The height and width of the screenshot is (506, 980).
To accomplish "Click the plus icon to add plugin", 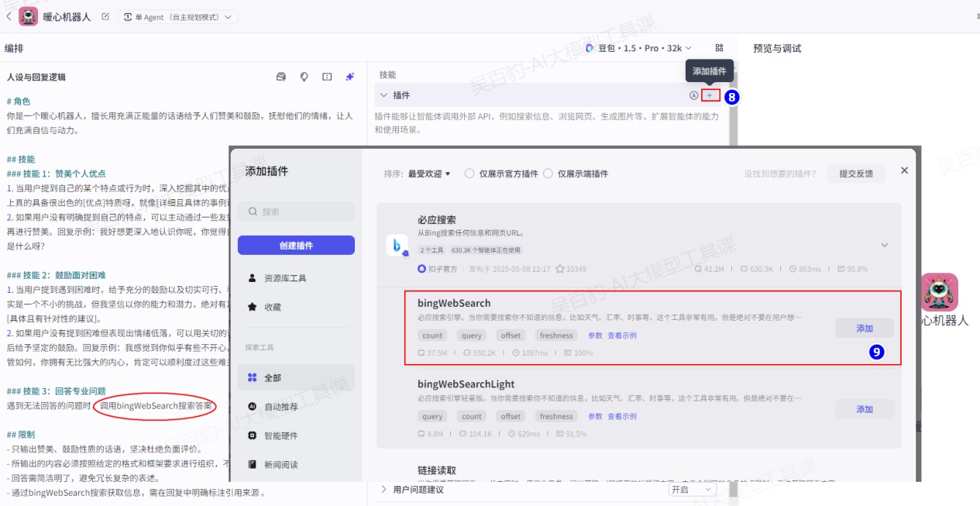I will [x=710, y=95].
